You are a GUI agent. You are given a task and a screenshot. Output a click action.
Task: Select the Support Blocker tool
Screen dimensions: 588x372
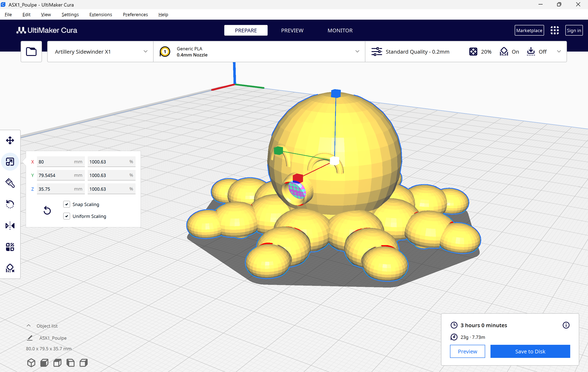click(10, 268)
